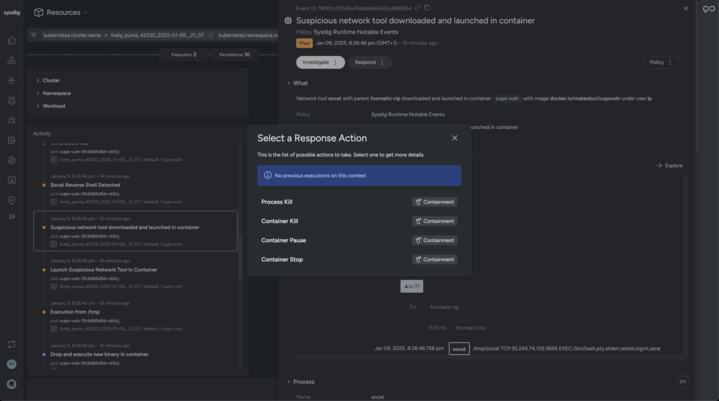719x401 pixels.
Task: Expand the Cluster tree node
Action: [38, 80]
